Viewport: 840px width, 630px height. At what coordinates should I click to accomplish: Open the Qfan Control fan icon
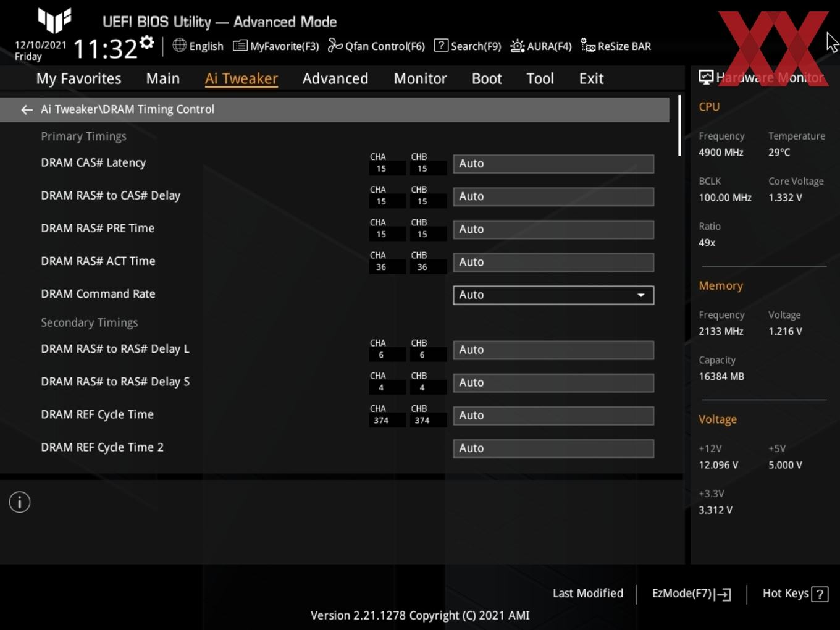coord(335,45)
